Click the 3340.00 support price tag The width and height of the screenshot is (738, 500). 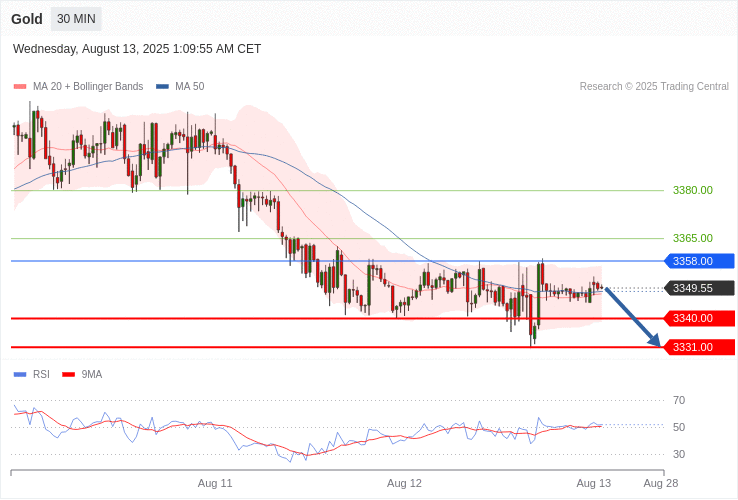(x=699, y=318)
